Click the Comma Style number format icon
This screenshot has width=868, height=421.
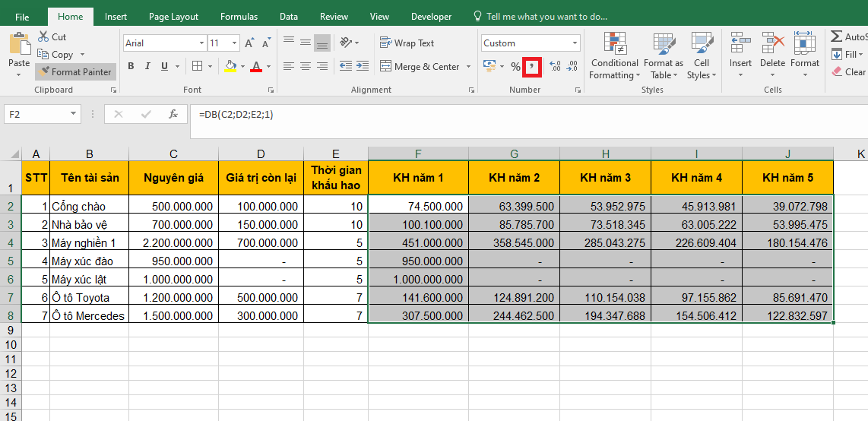533,67
